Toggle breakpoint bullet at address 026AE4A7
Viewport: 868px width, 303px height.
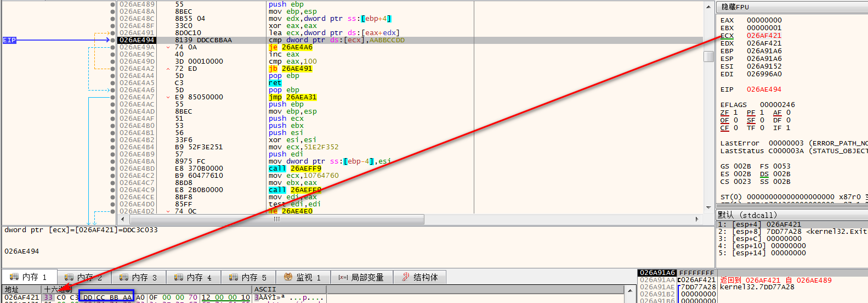[x=113, y=97]
